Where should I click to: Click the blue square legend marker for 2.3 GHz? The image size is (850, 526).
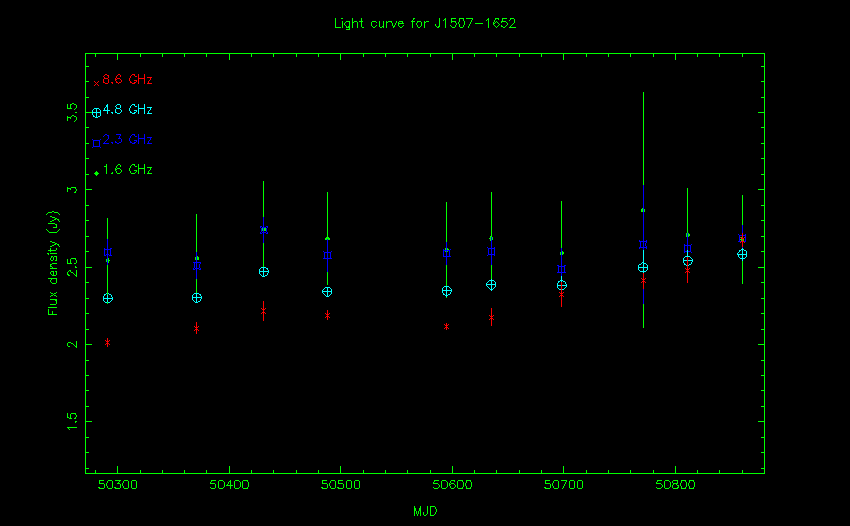(96, 144)
